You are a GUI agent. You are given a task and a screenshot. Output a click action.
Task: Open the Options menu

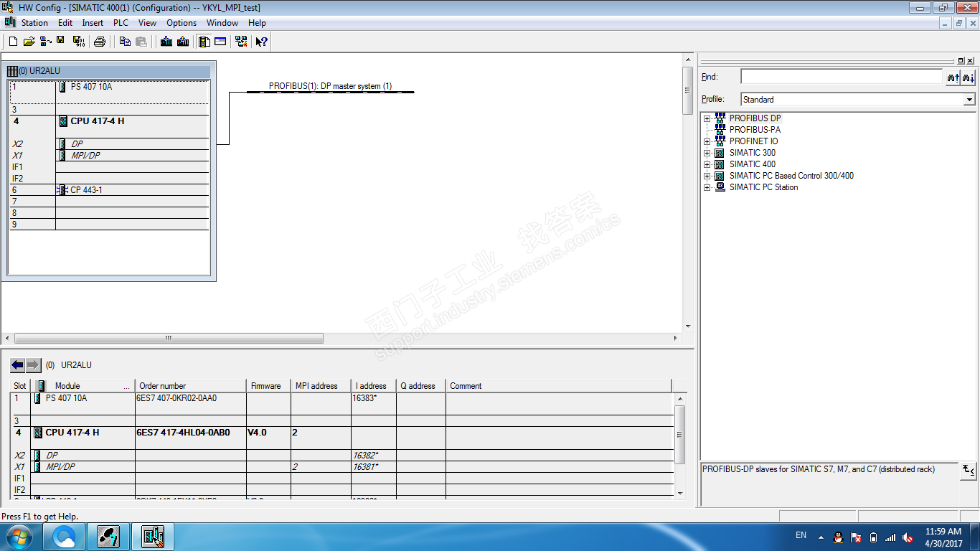pos(182,23)
